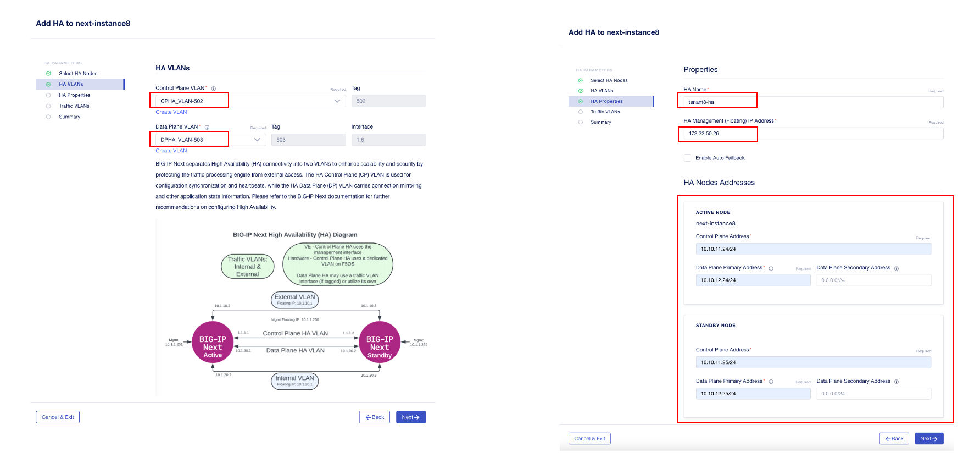Click Standby Node Data Plane Primary Address field

pyautogui.click(x=753, y=394)
